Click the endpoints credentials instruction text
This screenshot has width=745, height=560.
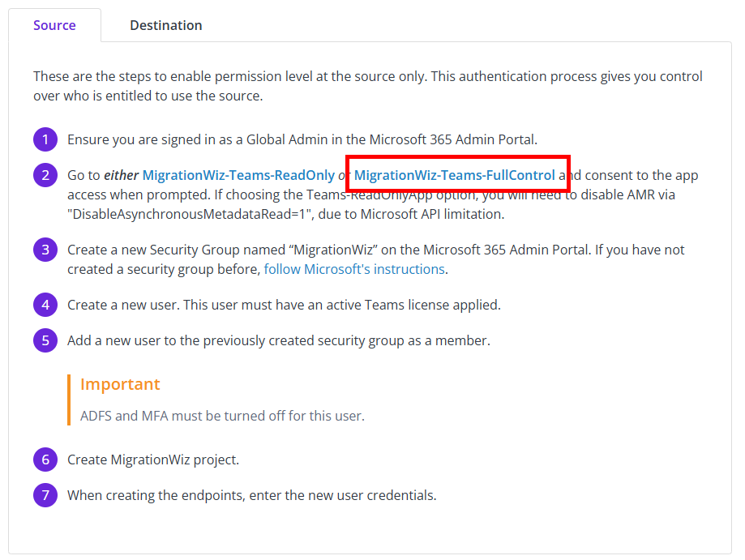[252, 495]
